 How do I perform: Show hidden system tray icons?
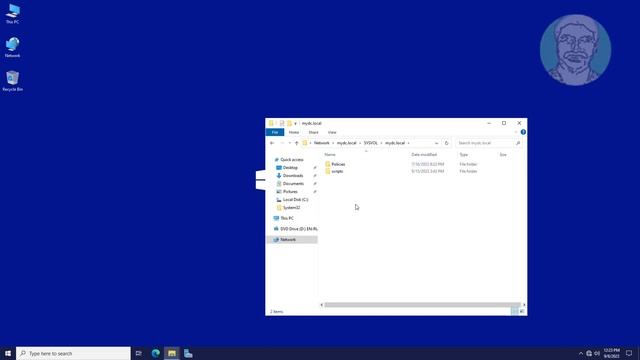click(581, 353)
